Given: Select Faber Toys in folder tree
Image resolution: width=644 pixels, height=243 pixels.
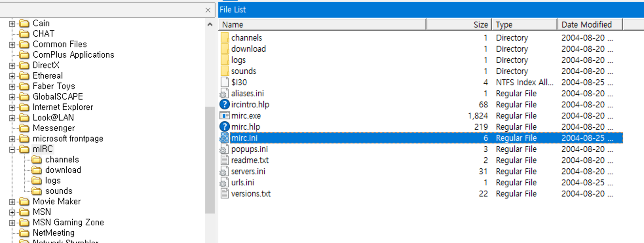Looking at the screenshot, I should (54, 86).
